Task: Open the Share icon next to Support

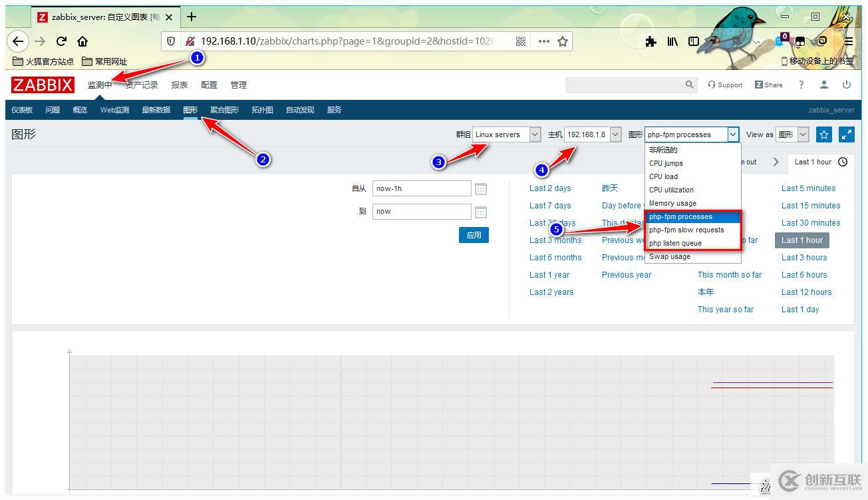Action: [768, 85]
